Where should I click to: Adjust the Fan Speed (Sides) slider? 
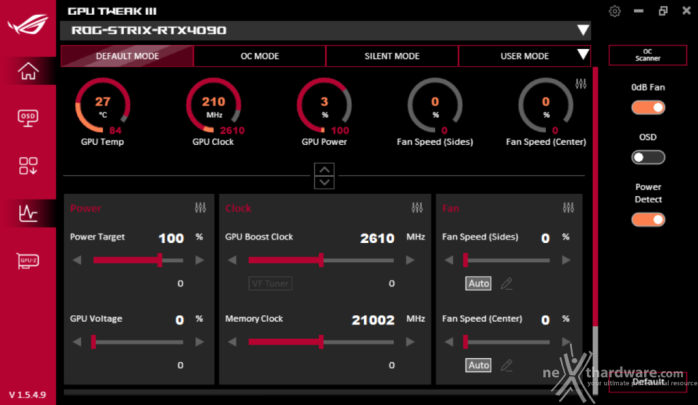(507, 260)
